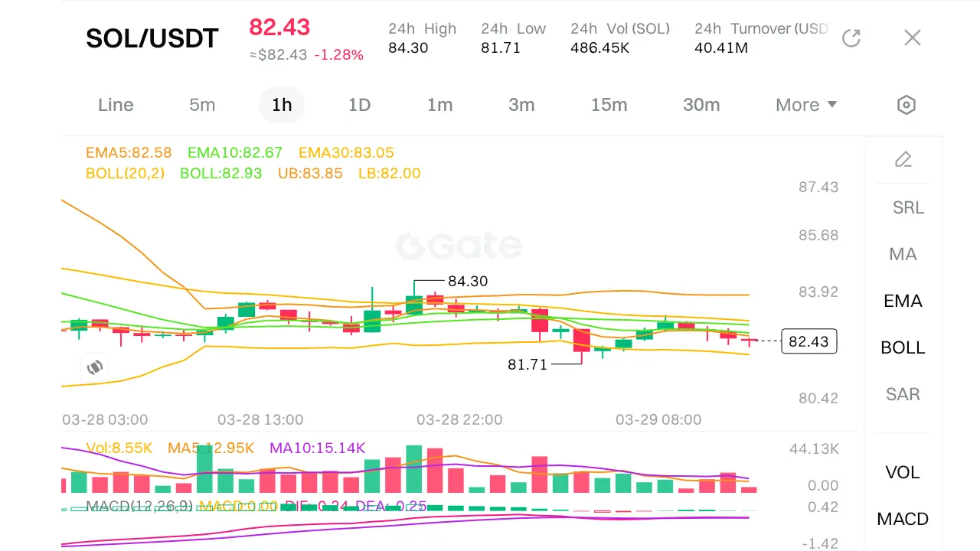Toggle the EMA indicator

tap(903, 301)
